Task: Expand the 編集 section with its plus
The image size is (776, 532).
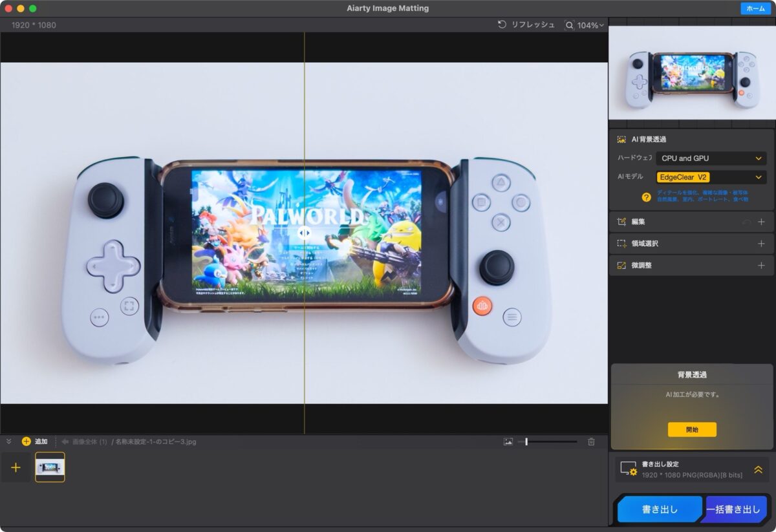Action: click(x=761, y=222)
